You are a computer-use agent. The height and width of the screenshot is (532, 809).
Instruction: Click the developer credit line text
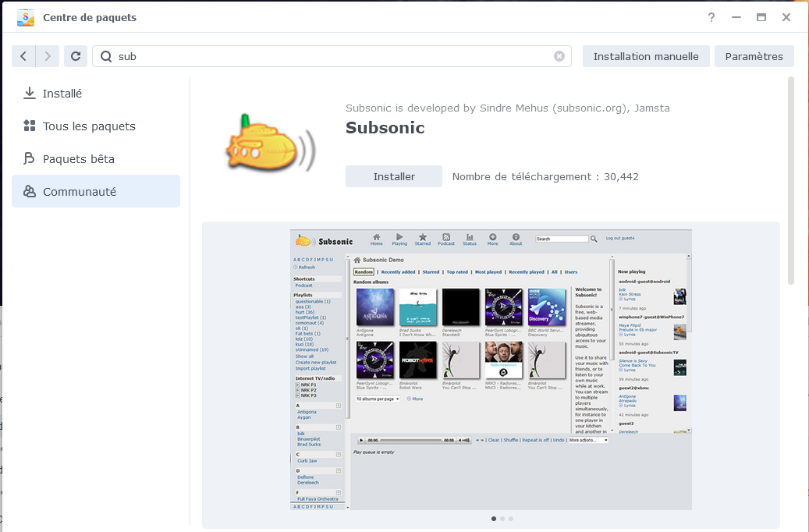pyautogui.click(x=508, y=108)
